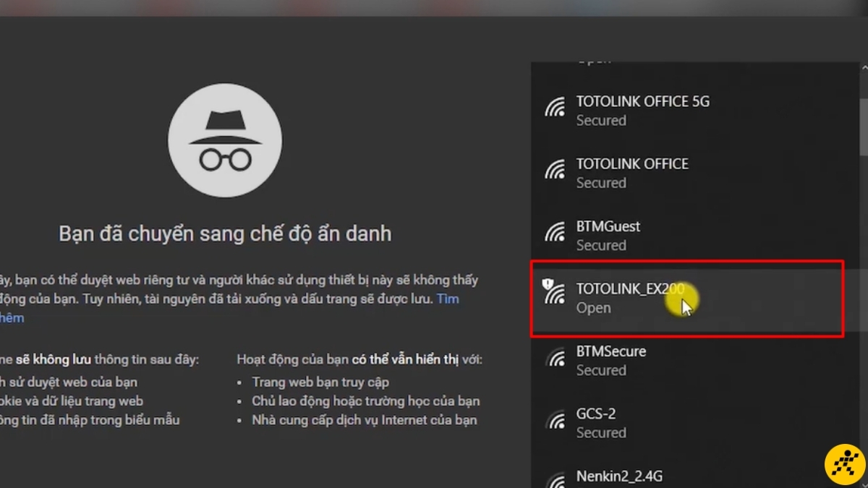Select the TOTOLINK OFFICE 5G network

click(694, 110)
